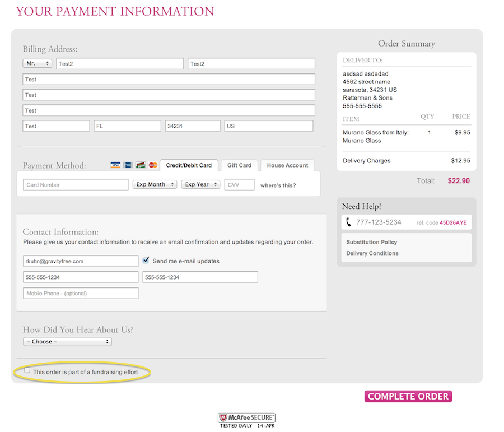504x432 pixels.
Task: Expand the Exp Month dropdown
Action: [155, 184]
